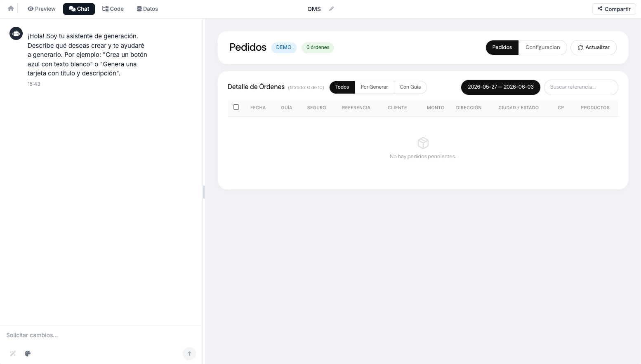Open the Datos tab

point(147,9)
